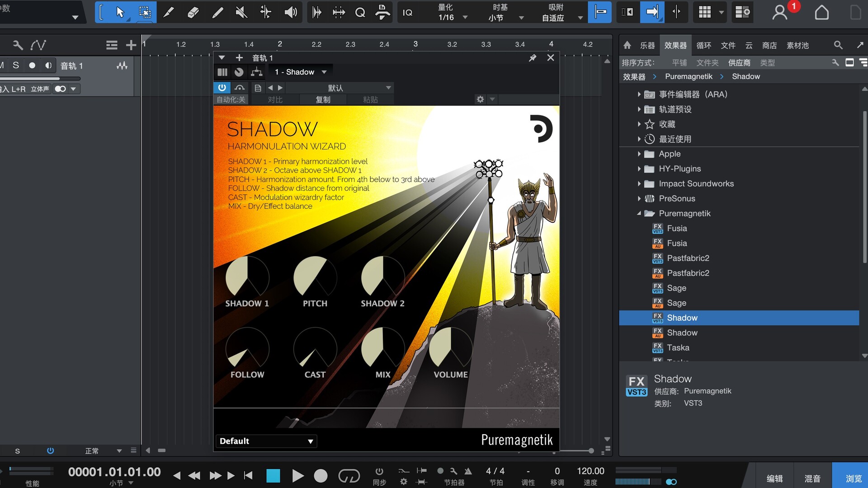Switch to 循环 loops tab
868x488 pixels.
703,45
